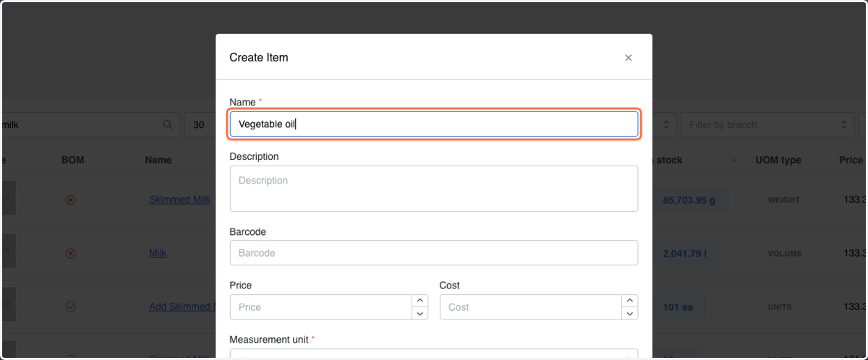Screen dimensions: 868x360
Task: Click the Cost number field
Action: tap(530, 307)
